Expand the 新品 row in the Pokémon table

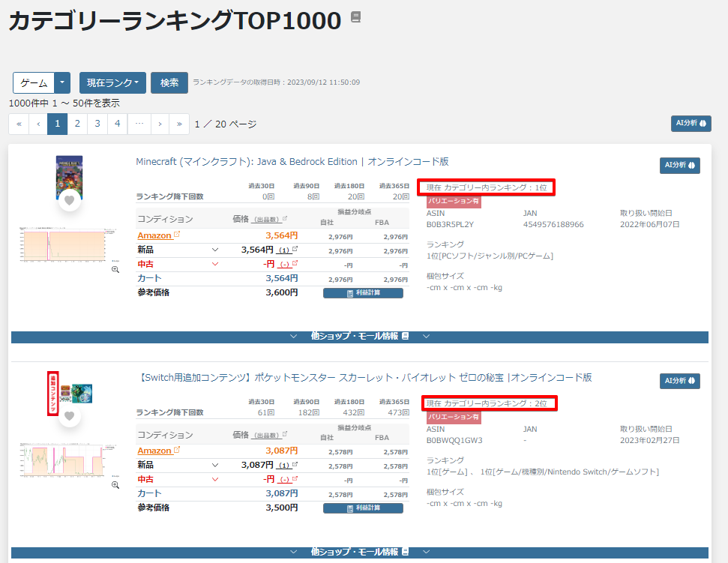(215, 465)
